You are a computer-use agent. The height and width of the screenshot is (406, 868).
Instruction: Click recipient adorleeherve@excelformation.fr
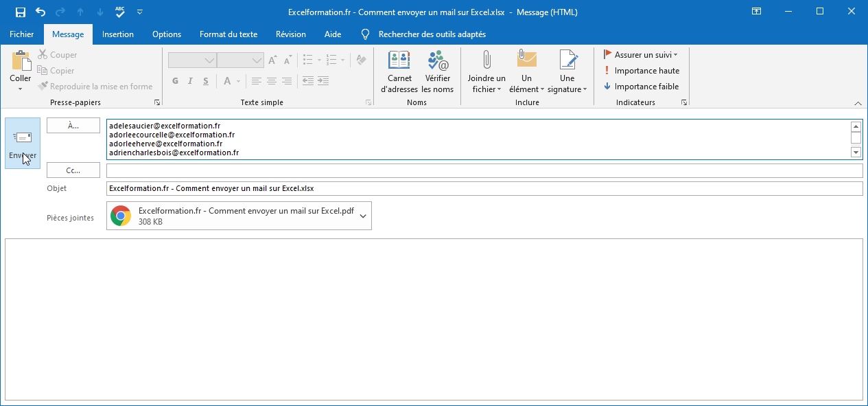(x=166, y=144)
